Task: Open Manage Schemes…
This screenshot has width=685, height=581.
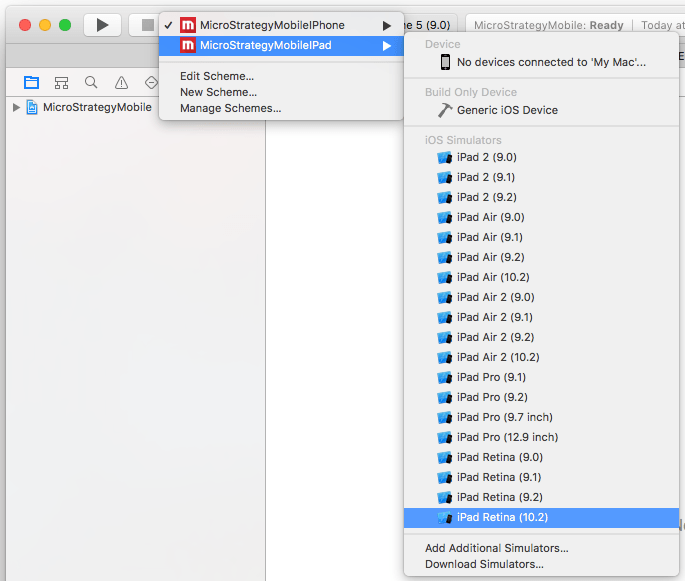Action: pos(230,108)
